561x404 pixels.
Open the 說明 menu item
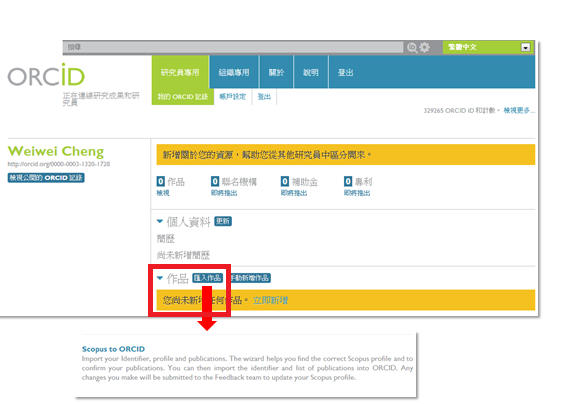311,72
